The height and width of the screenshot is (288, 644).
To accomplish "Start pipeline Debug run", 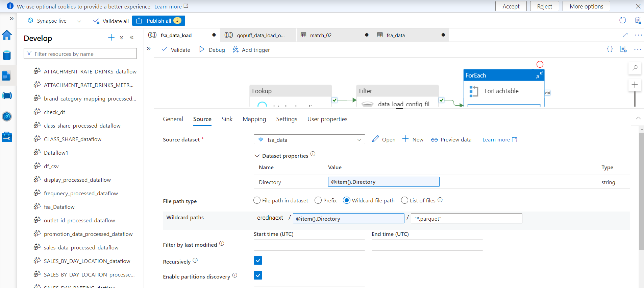I will coord(212,50).
